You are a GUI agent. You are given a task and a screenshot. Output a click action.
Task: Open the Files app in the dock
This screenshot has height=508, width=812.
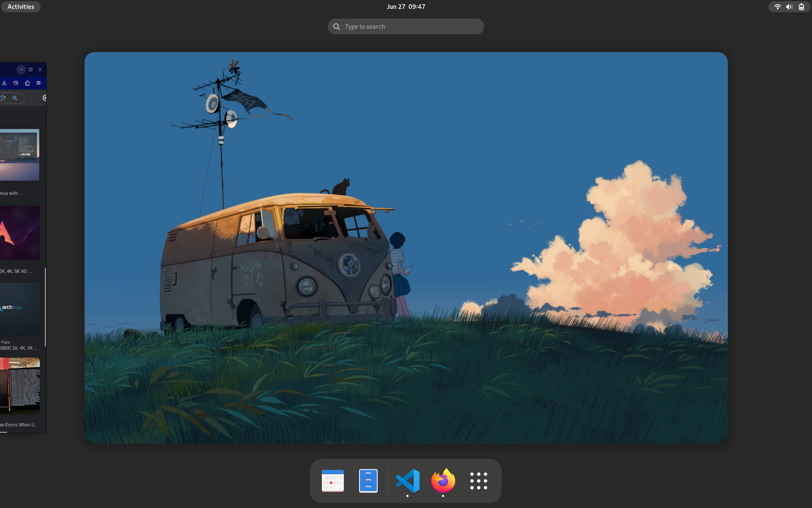(x=368, y=481)
